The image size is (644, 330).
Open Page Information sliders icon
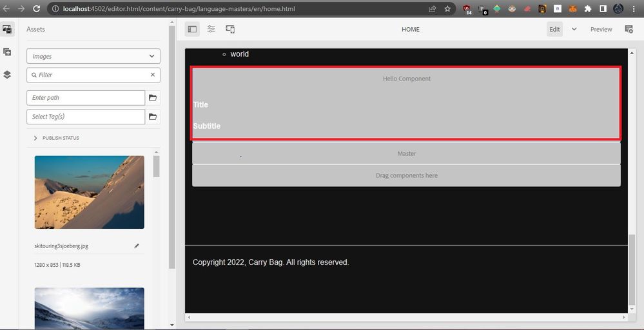[x=211, y=29]
